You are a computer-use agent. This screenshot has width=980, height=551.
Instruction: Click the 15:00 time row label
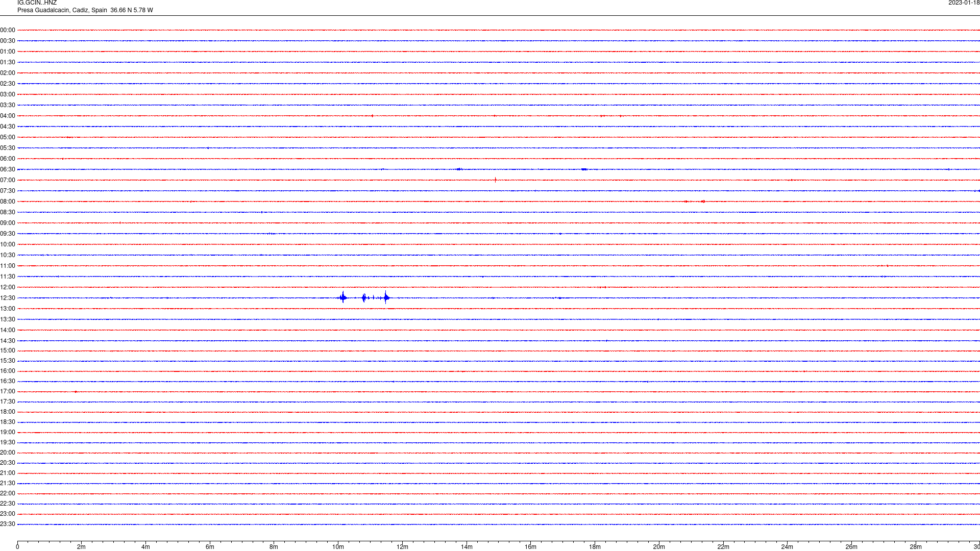point(8,350)
